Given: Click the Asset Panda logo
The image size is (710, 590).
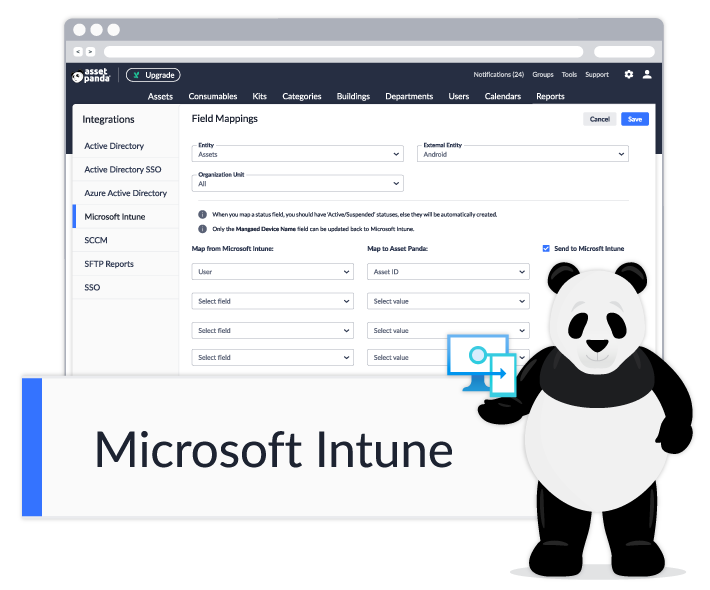Looking at the screenshot, I should (x=91, y=75).
